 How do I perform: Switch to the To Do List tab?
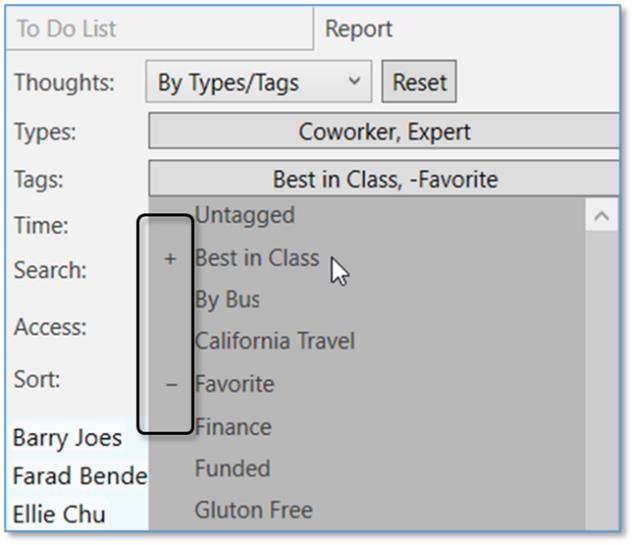click(x=160, y=29)
